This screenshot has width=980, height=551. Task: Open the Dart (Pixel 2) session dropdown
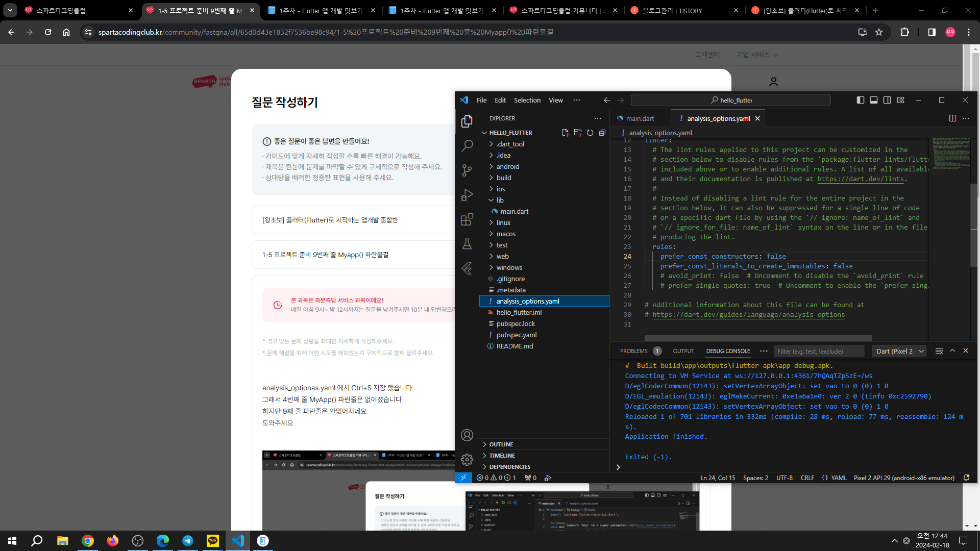900,352
